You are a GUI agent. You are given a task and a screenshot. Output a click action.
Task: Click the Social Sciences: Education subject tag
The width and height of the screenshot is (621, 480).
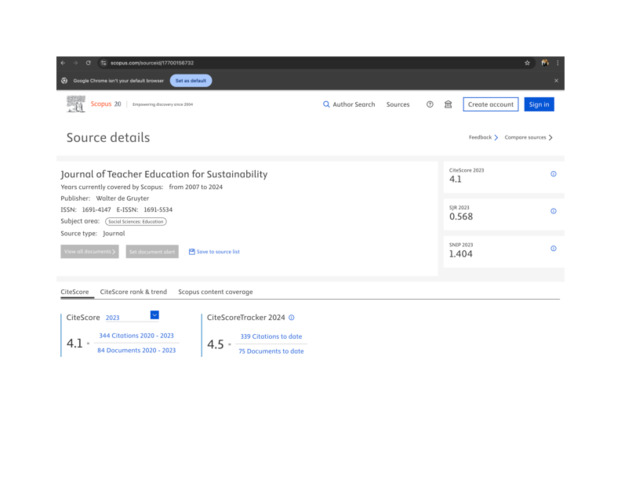pos(136,221)
